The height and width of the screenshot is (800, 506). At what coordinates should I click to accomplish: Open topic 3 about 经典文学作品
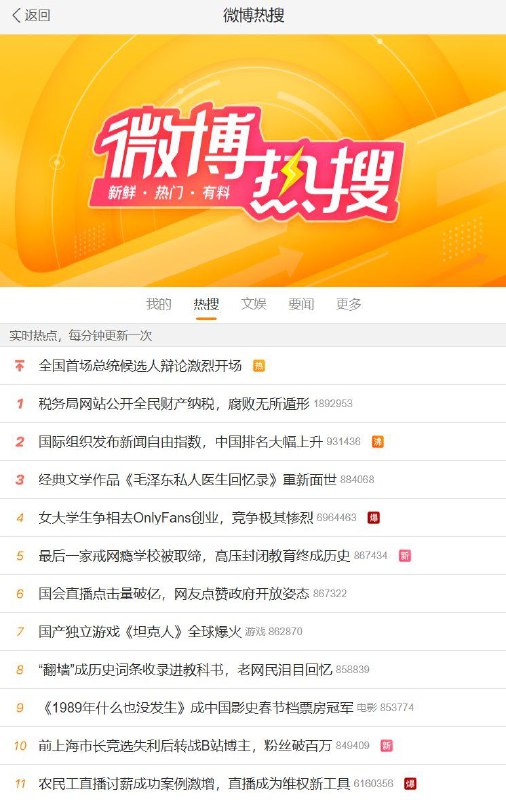tap(253, 480)
